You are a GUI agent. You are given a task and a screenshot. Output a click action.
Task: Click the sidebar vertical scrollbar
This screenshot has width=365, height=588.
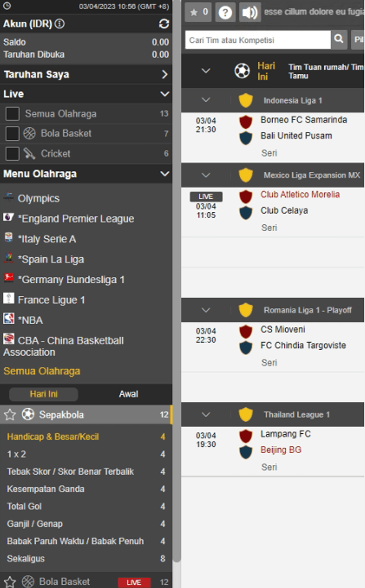tap(177, 285)
